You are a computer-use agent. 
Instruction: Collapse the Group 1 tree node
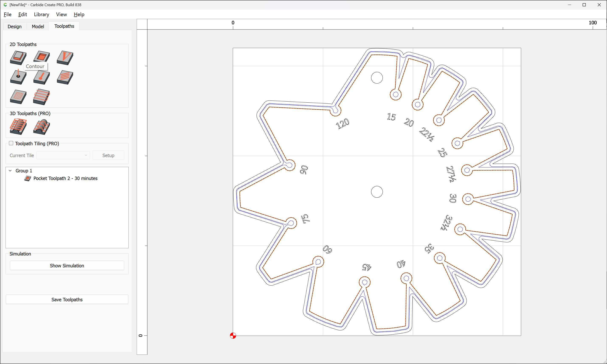[10, 171]
